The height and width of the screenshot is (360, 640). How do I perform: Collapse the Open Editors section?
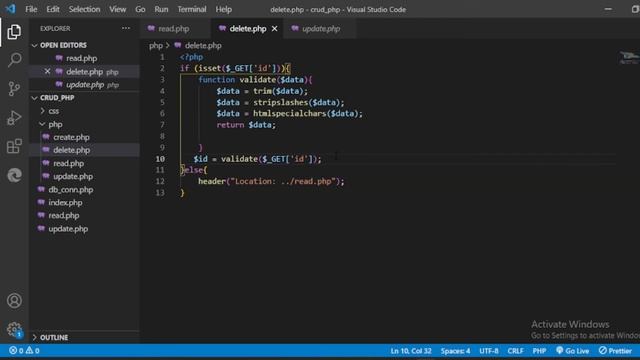click(63, 45)
